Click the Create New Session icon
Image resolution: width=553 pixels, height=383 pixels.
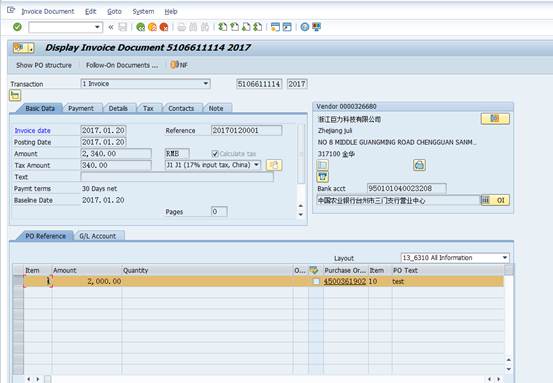(275, 27)
